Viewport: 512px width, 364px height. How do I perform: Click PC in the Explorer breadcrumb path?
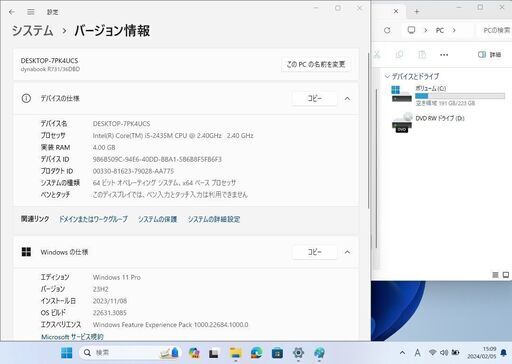(440, 30)
